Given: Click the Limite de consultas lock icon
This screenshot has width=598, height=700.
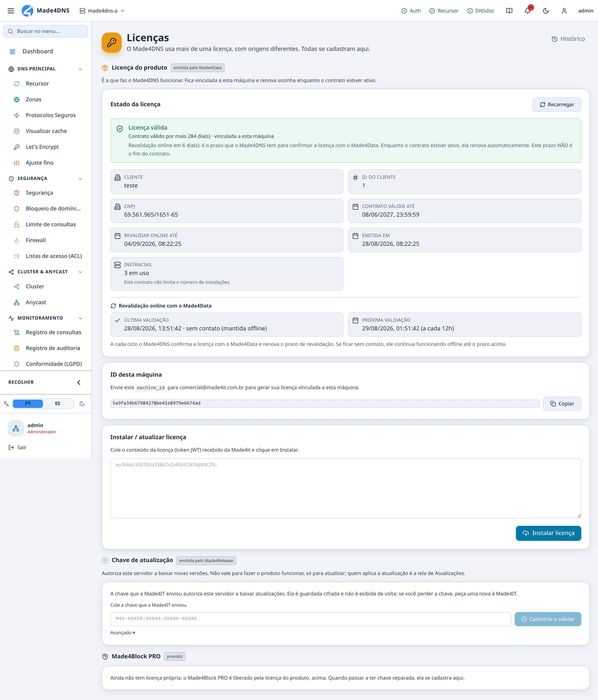Looking at the screenshot, I should [16, 225].
